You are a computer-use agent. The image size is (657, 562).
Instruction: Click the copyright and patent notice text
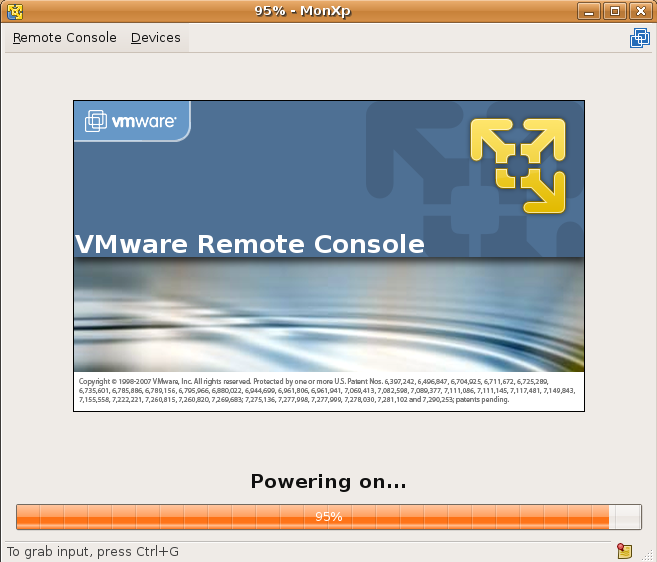(327, 391)
